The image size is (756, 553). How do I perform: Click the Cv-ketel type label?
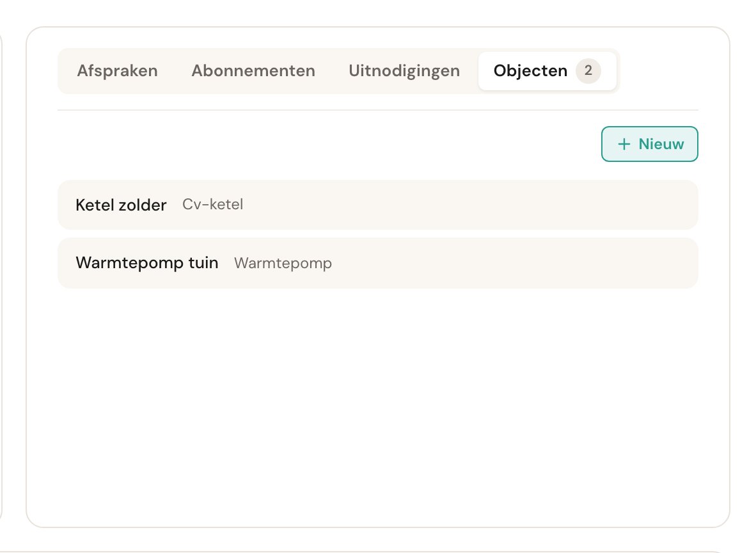pyautogui.click(x=212, y=204)
